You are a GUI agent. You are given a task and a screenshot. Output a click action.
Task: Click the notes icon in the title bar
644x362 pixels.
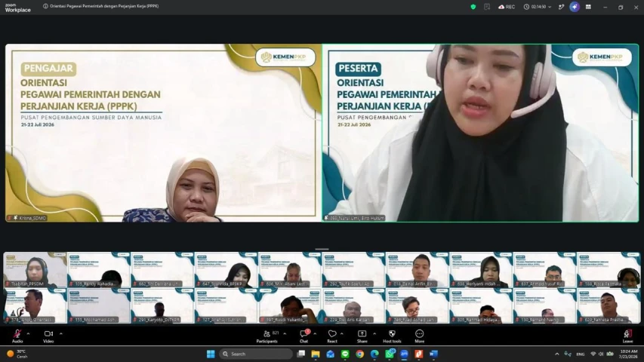click(487, 7)
